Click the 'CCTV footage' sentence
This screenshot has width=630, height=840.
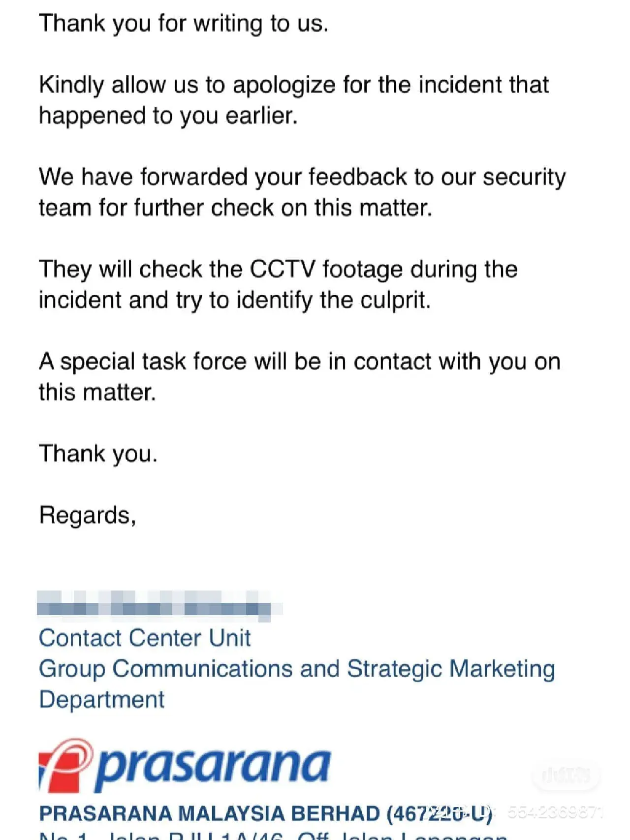click(x=278, y=269)
